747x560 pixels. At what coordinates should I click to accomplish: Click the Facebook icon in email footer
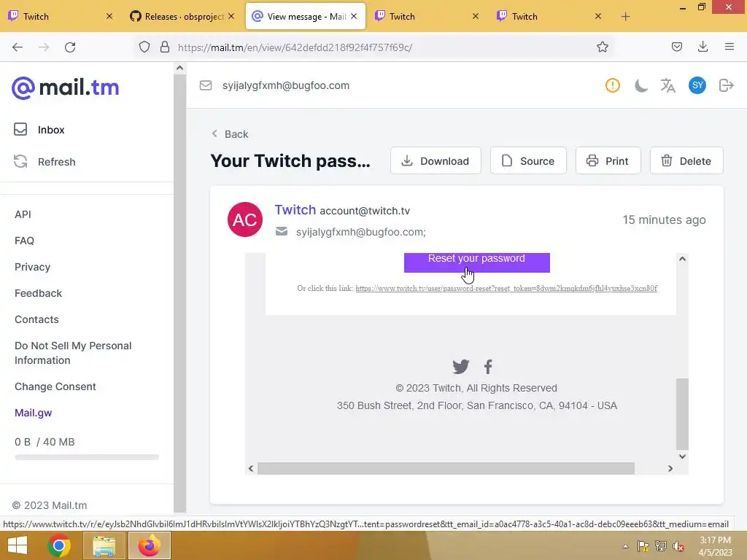(x=488, y=367)
